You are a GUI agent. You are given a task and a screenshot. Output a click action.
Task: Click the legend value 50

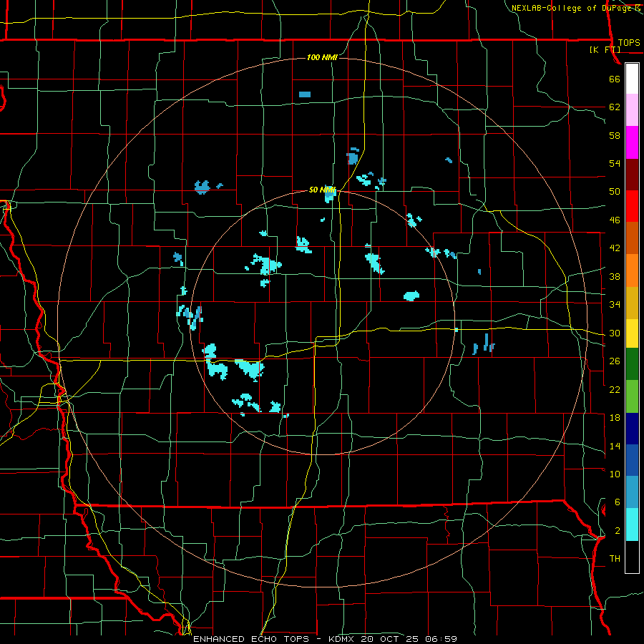(615, 192)
